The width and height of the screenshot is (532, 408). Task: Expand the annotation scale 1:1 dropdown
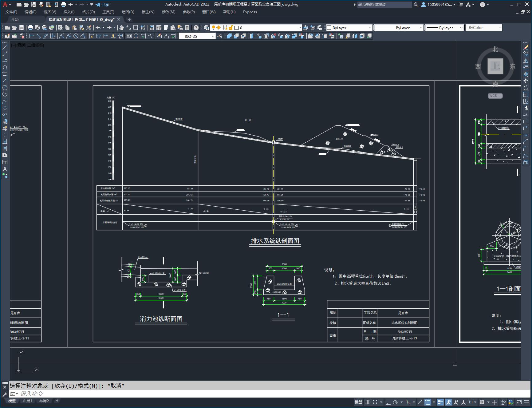(x=472, y=402)
